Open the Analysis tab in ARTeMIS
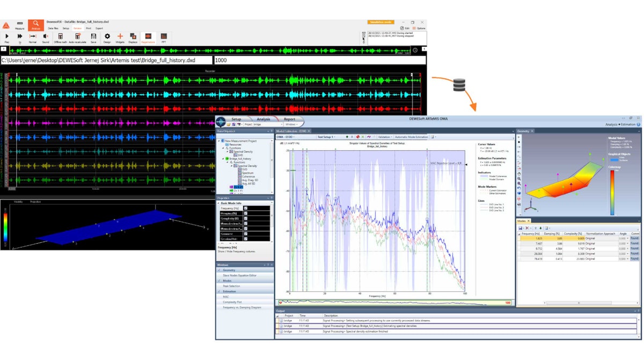644x362 pixels. tap(263, 119)
